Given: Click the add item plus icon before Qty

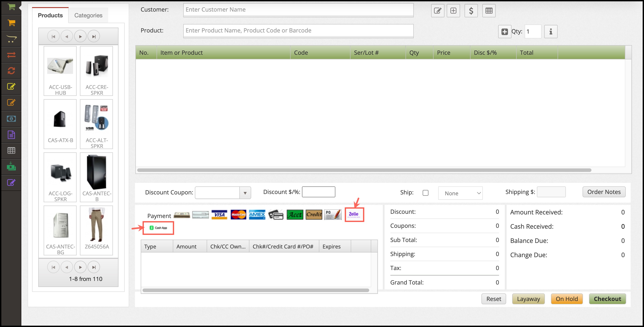Looking at the screenshot, I should click(505, 32).
